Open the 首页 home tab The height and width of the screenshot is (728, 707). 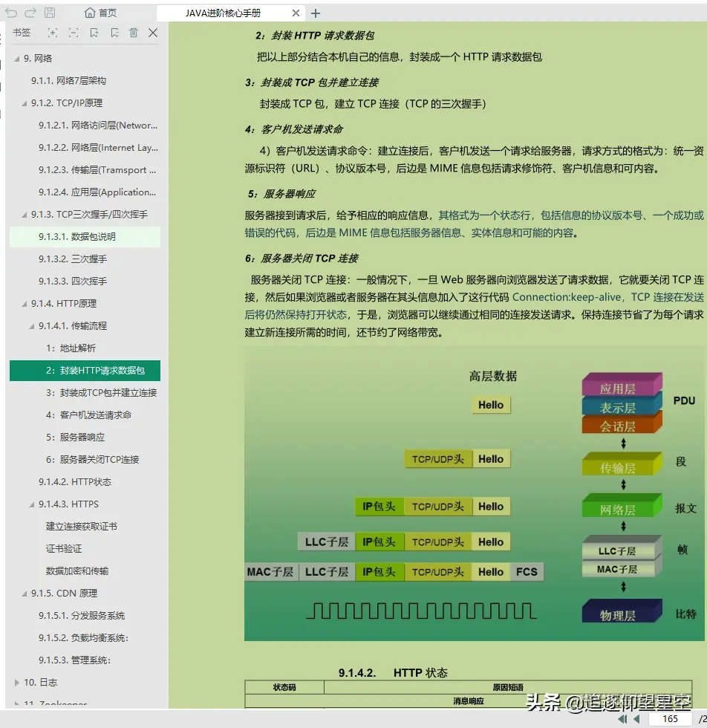point(101,13)
